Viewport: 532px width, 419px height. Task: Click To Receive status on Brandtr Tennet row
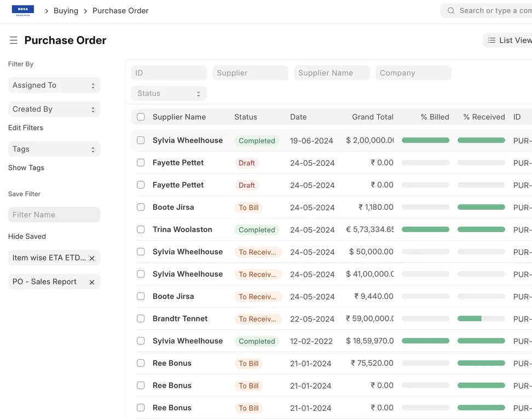(x=258, y=319)
